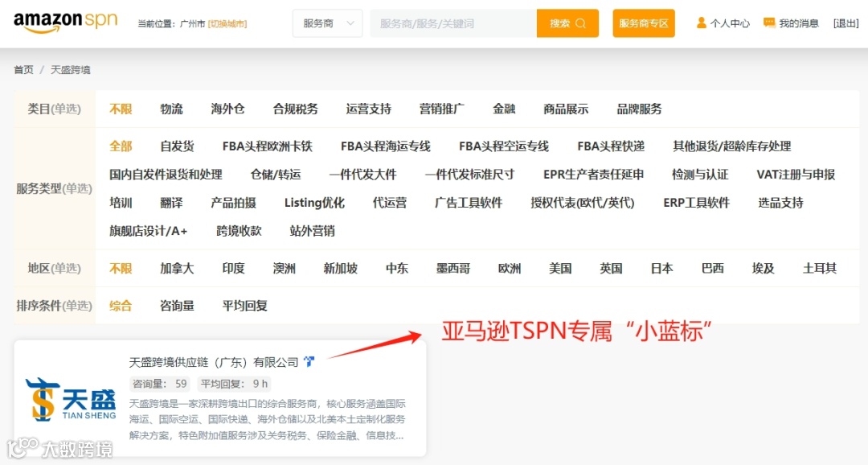
Task: Select the 海外仓 category
Action: (227, 109)
